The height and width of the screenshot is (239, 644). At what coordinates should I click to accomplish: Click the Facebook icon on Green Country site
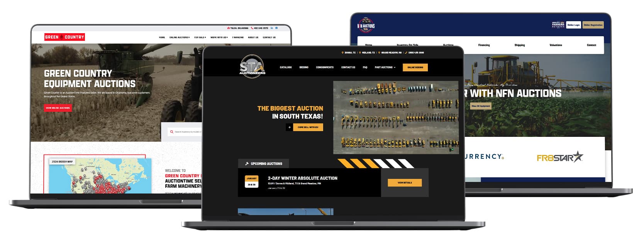tap(276, 28)
